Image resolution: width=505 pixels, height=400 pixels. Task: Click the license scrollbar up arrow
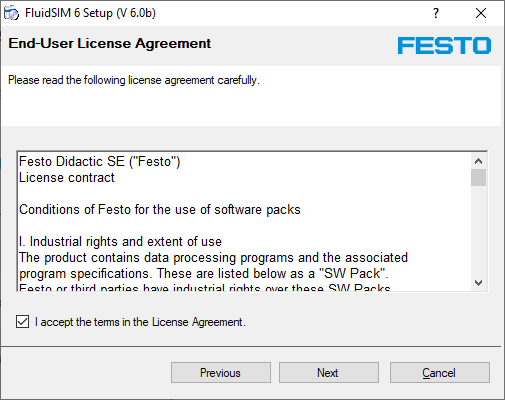[x=479, y=161]
